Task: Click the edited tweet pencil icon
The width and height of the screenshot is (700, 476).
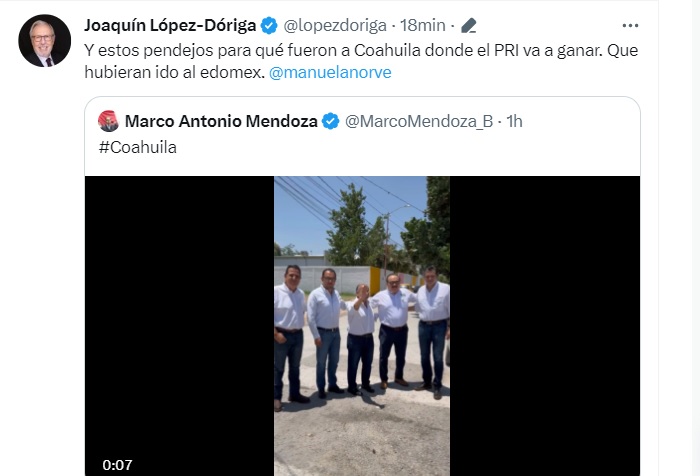Action: click(x=468, y=25)
